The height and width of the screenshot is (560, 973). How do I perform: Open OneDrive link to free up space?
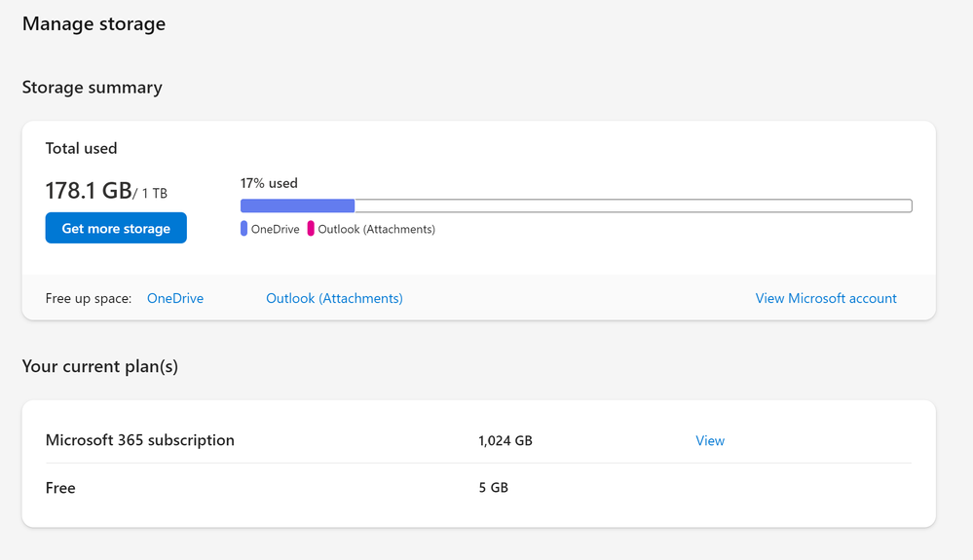point(175,298)
